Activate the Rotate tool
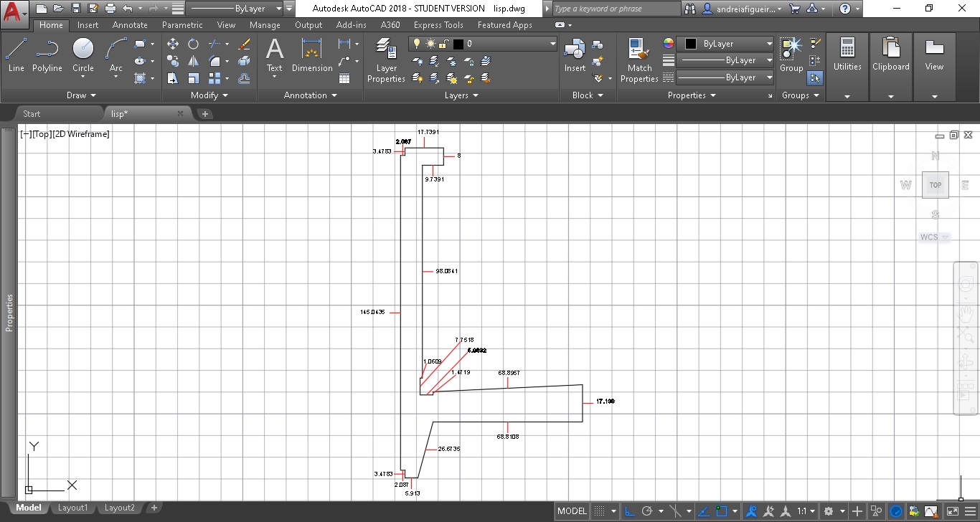The image size is (980, 522). tap(193, 44)
